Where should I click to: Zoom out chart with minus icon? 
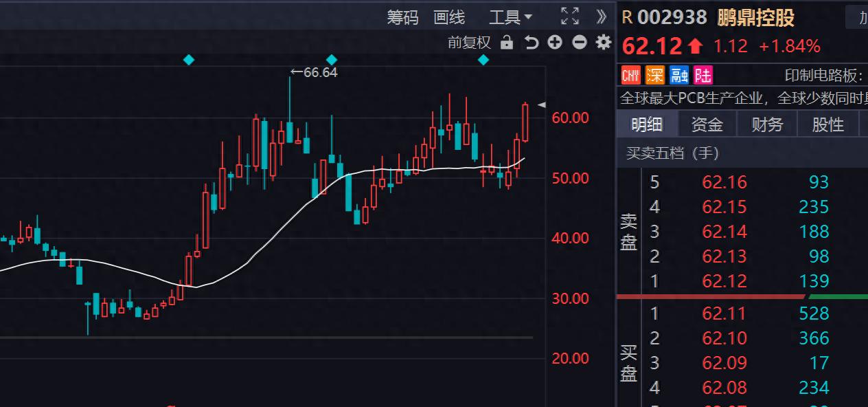click(580, 43)
